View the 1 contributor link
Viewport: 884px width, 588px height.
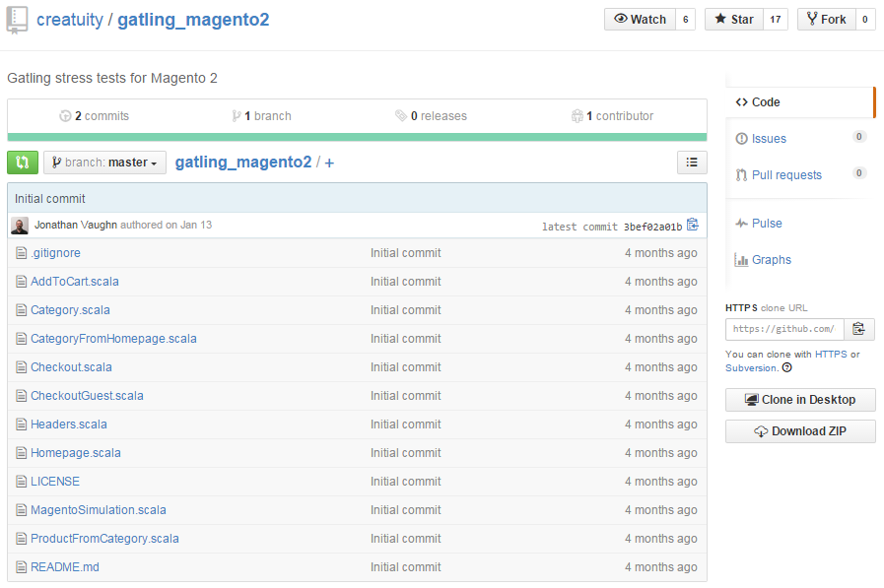pos(612,116)
